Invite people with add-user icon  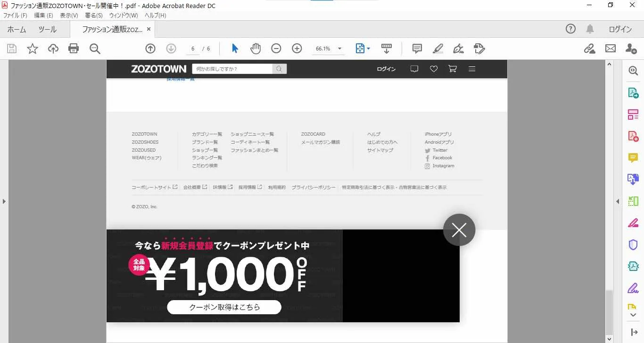[631, 49]
